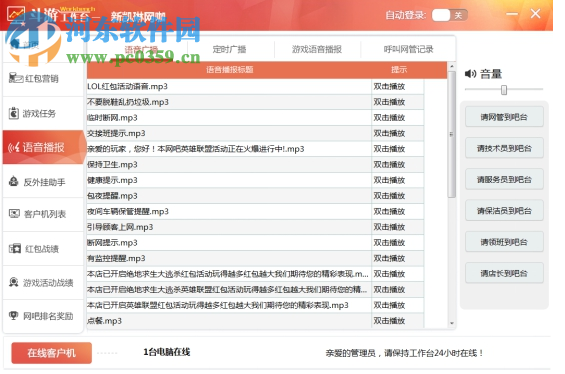
Task: Click 双击播放 in the 点餐.mp3 row
Action: [389, 321]
